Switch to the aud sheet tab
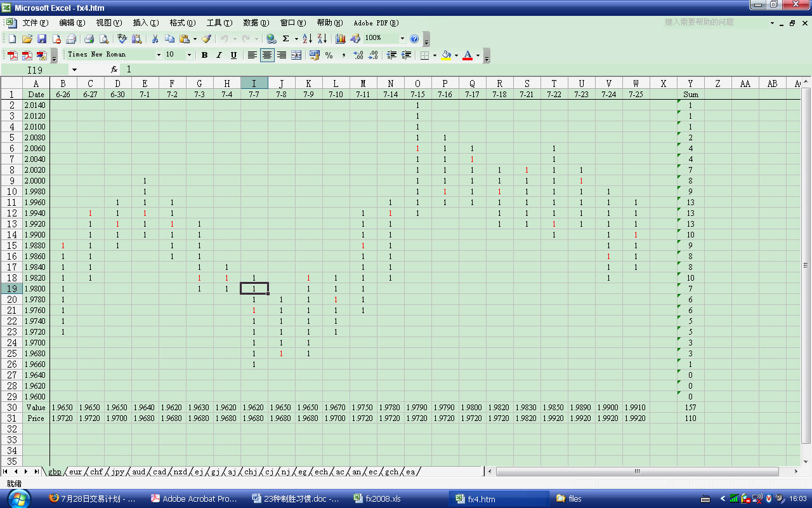Viewport: 812px width, 508px height. click(x=139, y=472)
